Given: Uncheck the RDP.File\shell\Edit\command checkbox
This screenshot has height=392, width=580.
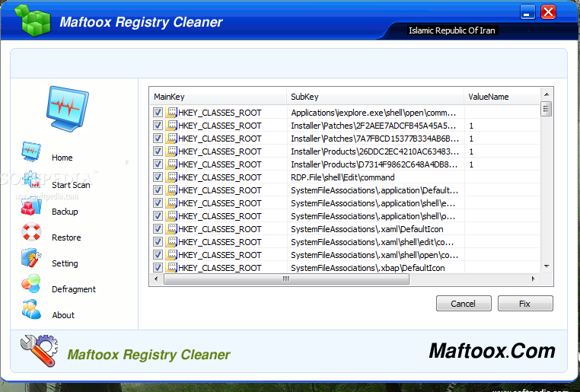Looking at the screenshot, I should pyautogui.click(x=158, y=177).
